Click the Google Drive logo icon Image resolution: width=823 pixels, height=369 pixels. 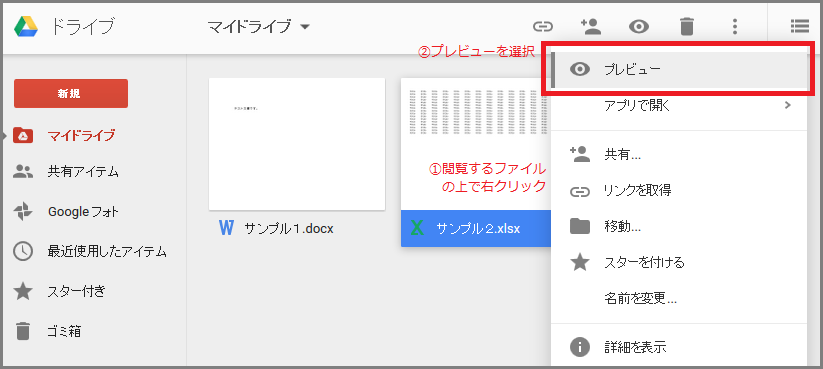26,26
